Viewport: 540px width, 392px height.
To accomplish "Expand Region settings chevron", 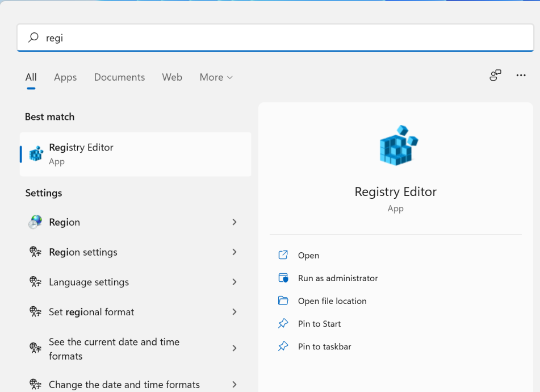I will pyautogui.click(x=235, y=252).
